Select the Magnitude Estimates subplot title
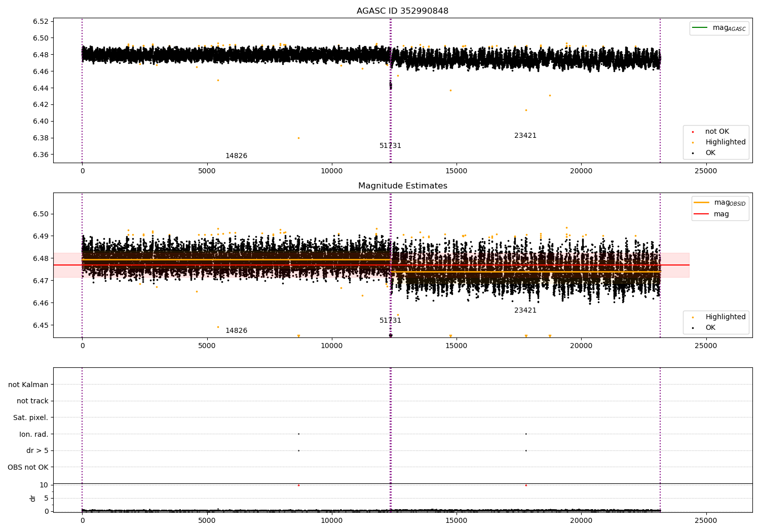Viewport: 760px width, 532px height. (402, 186)
